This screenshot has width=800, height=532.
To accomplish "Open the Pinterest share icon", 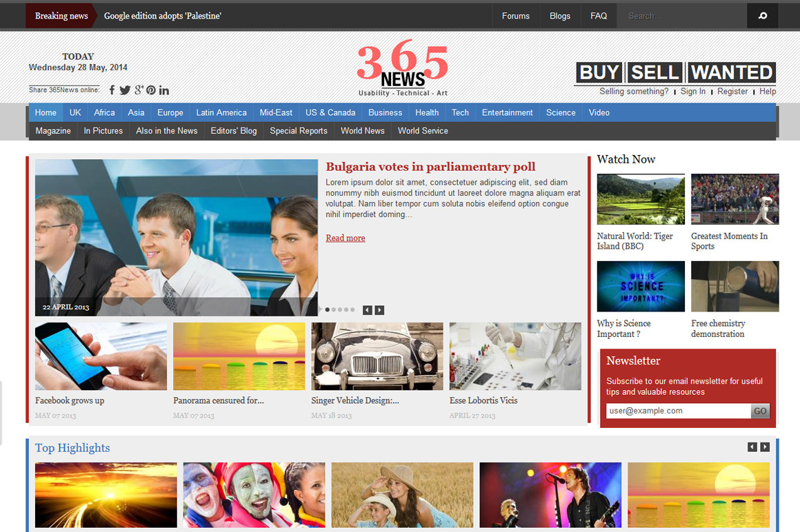I will click(x=151, y=90).
